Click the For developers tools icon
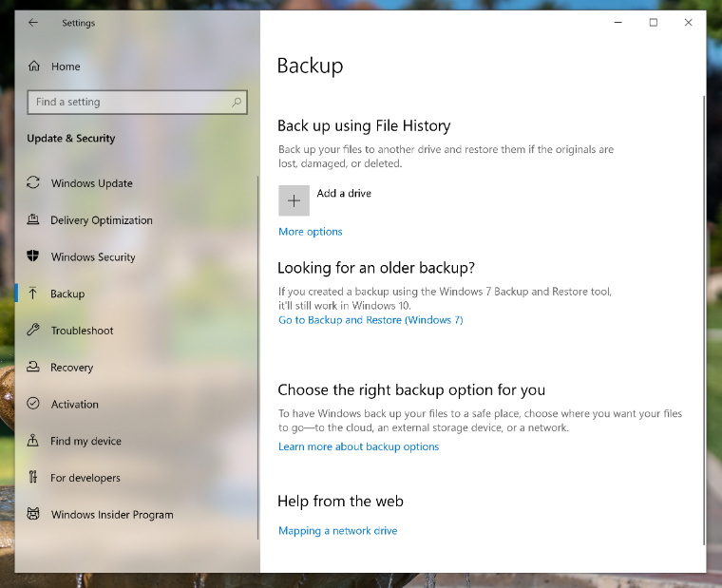 click(33, 477)
